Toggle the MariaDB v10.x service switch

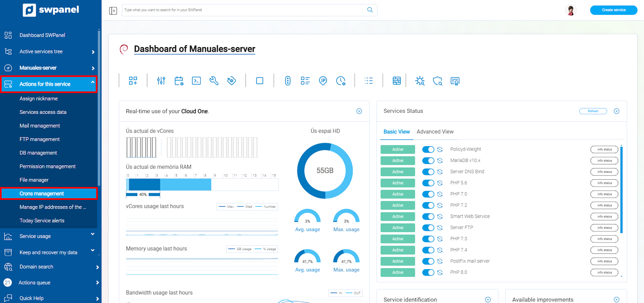428,161
